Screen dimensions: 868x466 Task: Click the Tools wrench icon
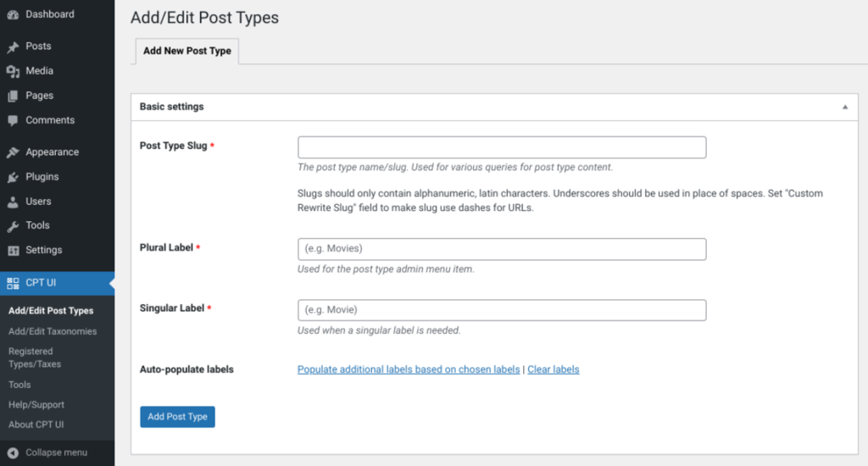pyautogui.click(x=13, y=226)
